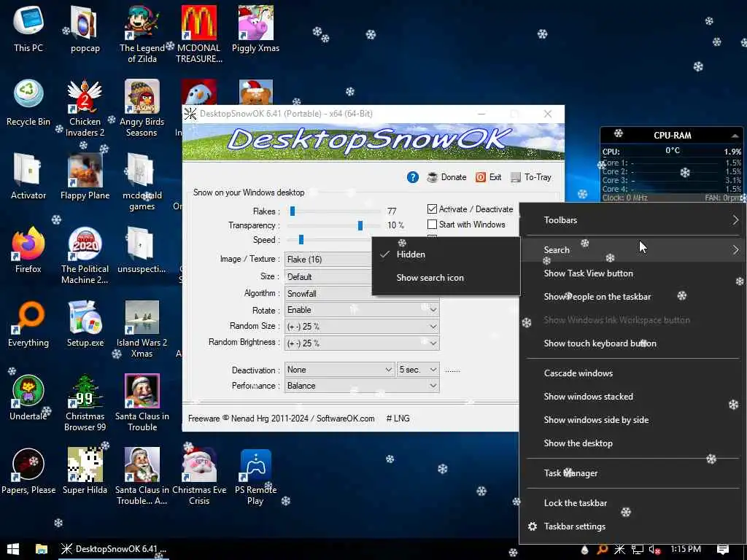
Task: Choose Show the desktop menu entry
Action: (x=633, y=443)
